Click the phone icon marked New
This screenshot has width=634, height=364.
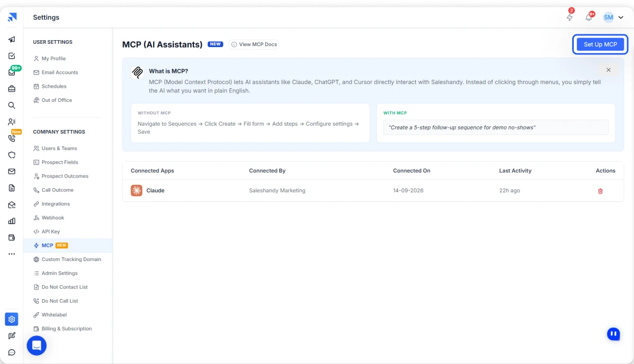12,138
